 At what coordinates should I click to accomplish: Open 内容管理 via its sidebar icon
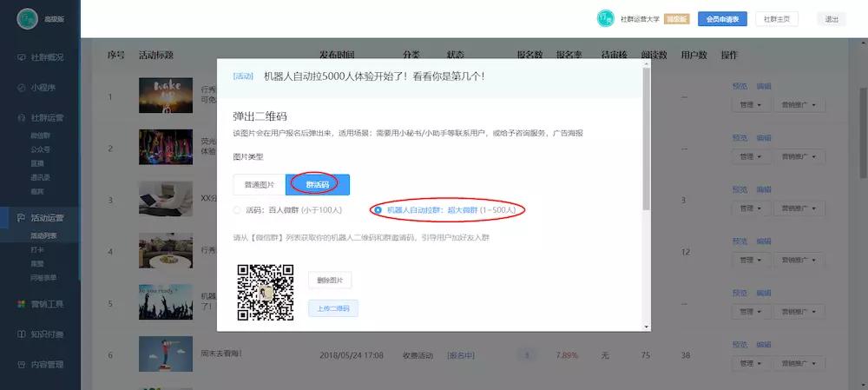(21, 365)
